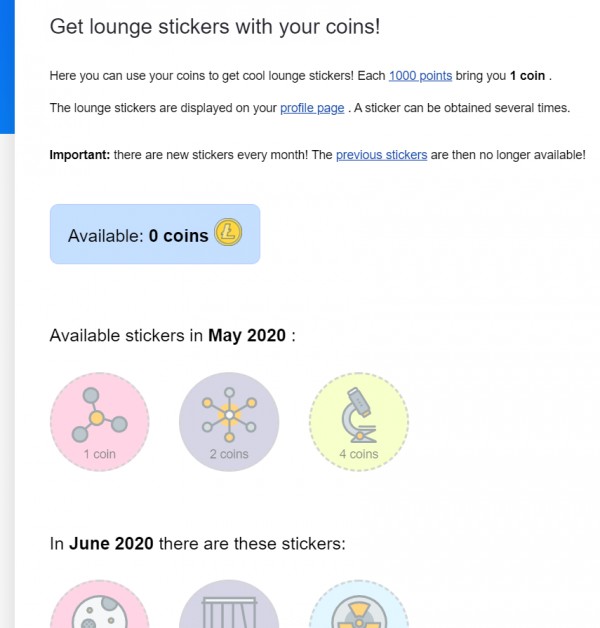
Task: Click the pink molecule sticker icon
Action: [x=99, y=415]
